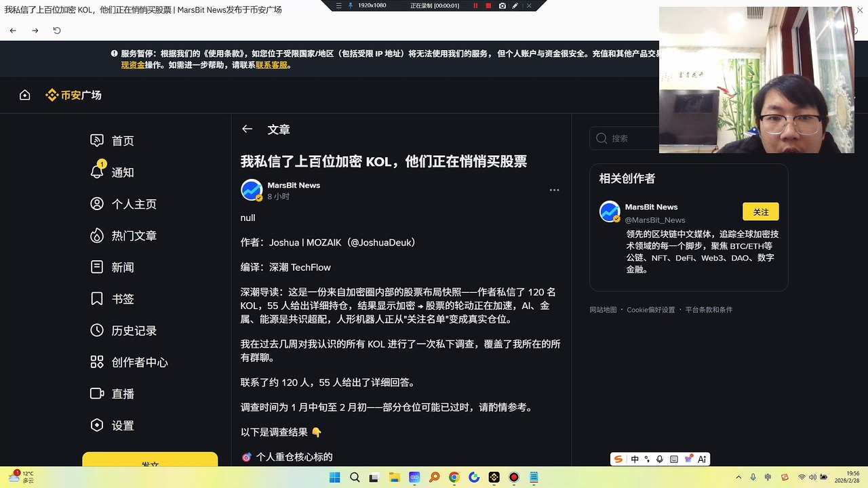Click the recorder pin icon

click(351, 5)
